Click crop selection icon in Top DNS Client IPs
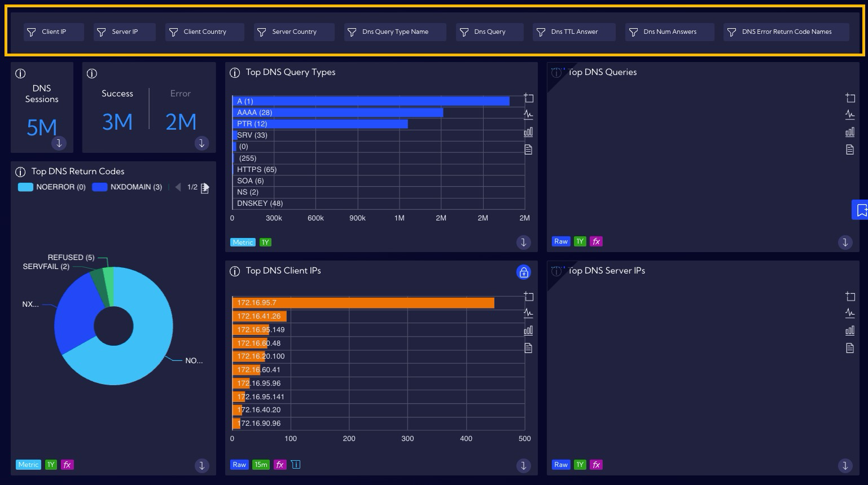 coord(528,296)
